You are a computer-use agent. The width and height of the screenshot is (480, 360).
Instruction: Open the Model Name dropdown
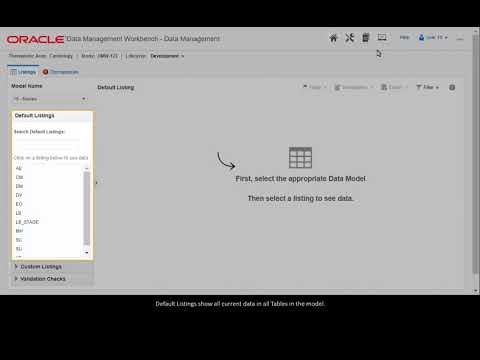50,99
